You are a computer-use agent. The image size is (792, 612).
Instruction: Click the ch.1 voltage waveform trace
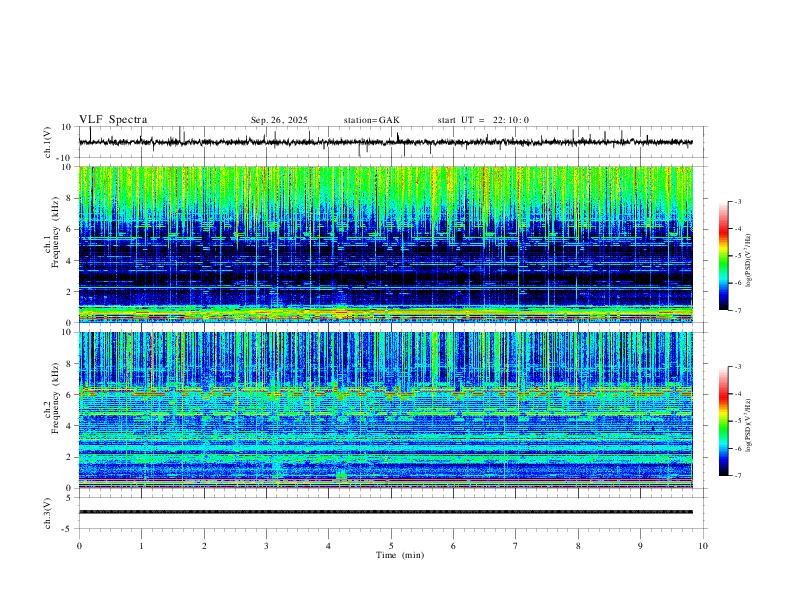[x=385, y=142]
